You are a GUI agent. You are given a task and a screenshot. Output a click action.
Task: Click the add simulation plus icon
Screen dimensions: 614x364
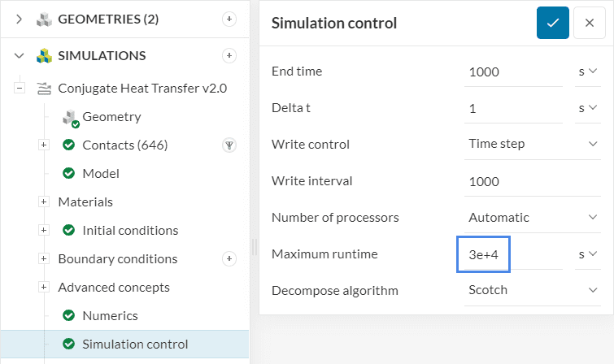tap(229, 55)
